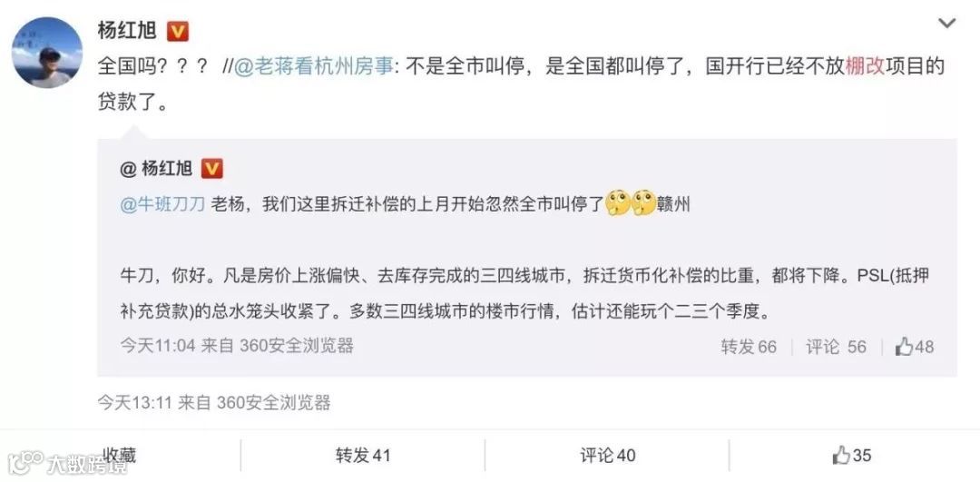
Task: Open the 今天11:04 timestamp of quoted post
Action: coord(158,346)
